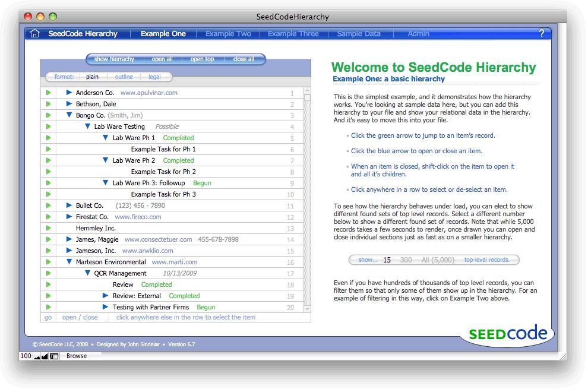588x389 pixels.
Task: Click green arrow for Lab Ware Ph 1 row
Action: [48, 138]
